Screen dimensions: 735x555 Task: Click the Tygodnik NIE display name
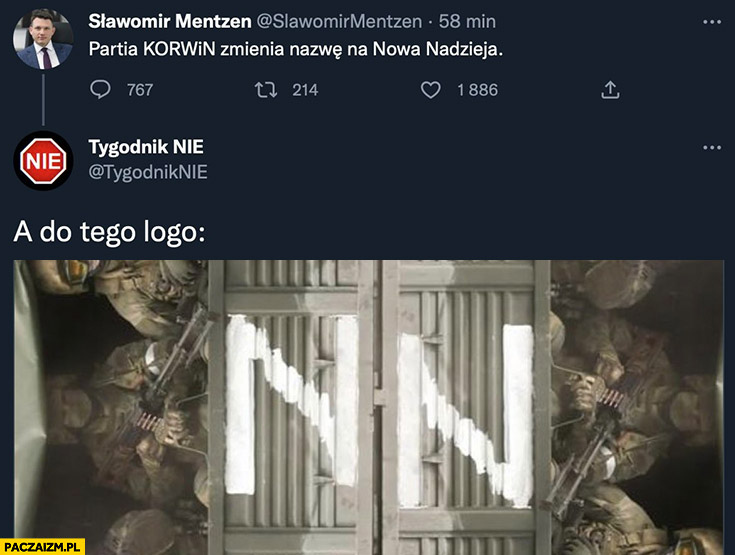(146, 147)
